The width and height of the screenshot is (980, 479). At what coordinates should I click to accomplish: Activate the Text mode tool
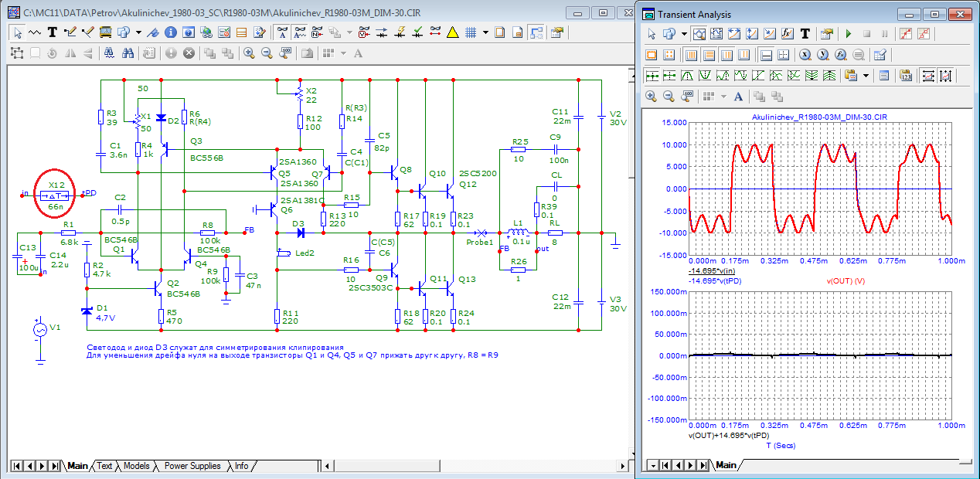click(52, 32)
